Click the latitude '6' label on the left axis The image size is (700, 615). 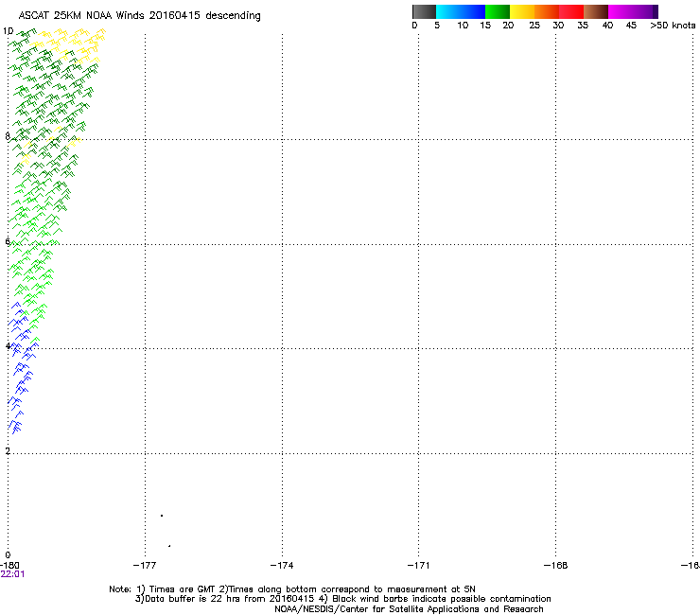[8, 241]
